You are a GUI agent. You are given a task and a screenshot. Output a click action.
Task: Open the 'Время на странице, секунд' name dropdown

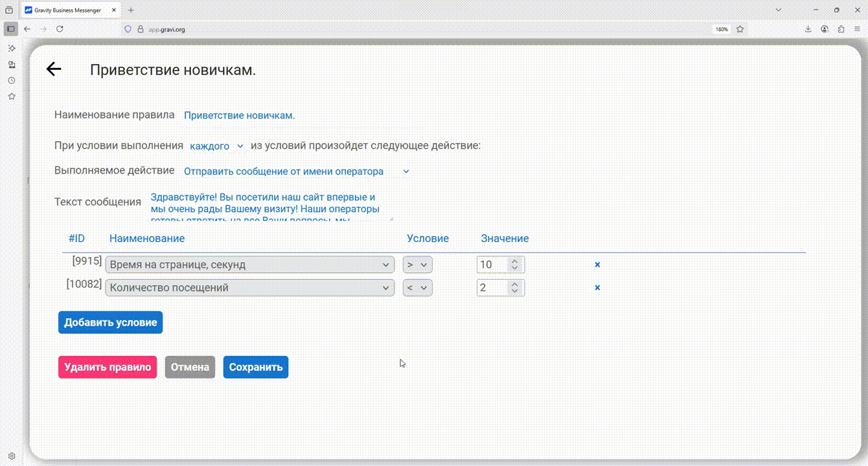pos(249,265)
